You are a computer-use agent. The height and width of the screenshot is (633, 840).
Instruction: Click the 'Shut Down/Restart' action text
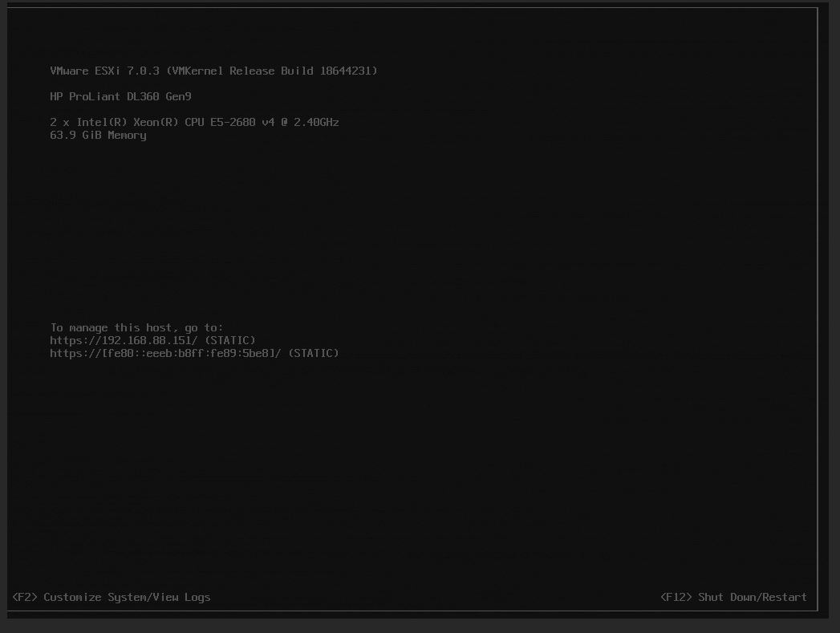click(750, 597)
